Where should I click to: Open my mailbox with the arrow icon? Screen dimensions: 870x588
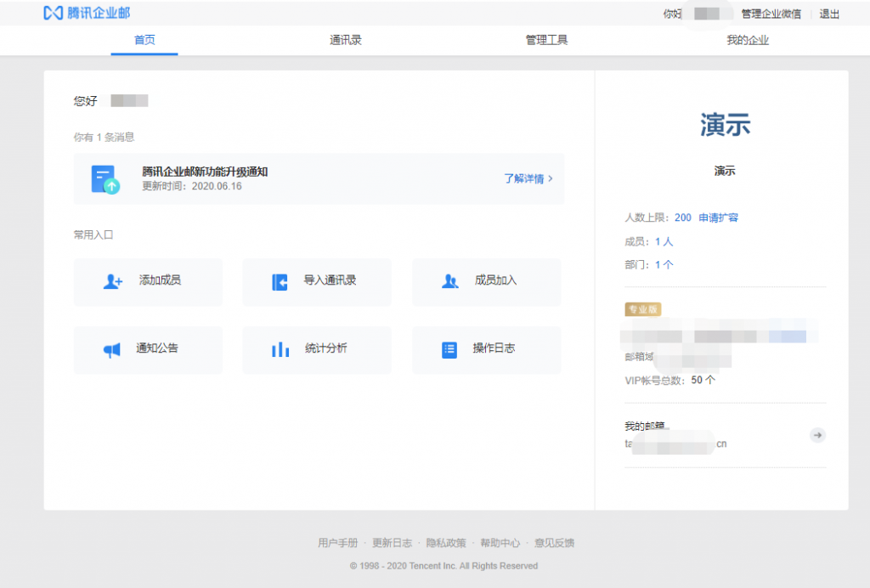pos(817,435)
